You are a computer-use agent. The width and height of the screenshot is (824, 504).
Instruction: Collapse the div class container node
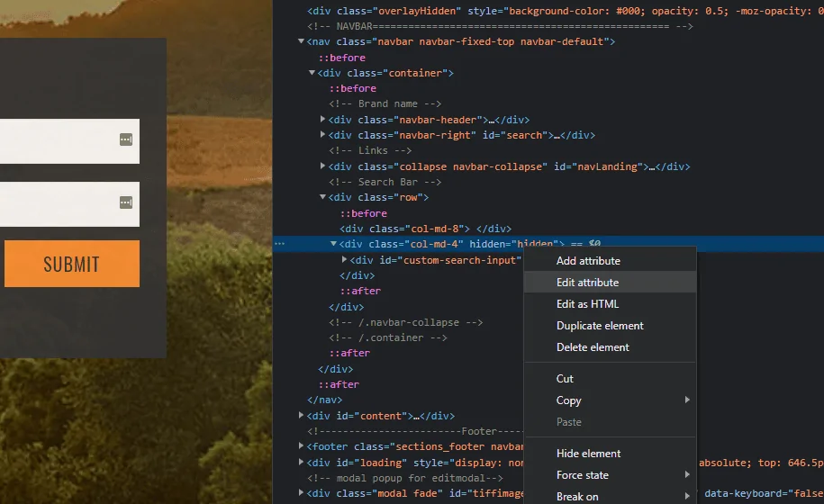pyautogui.click(x=312, y=72)
